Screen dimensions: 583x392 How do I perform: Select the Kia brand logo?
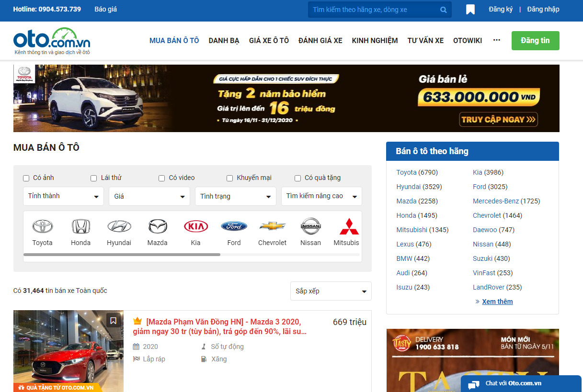click(195, 226)
